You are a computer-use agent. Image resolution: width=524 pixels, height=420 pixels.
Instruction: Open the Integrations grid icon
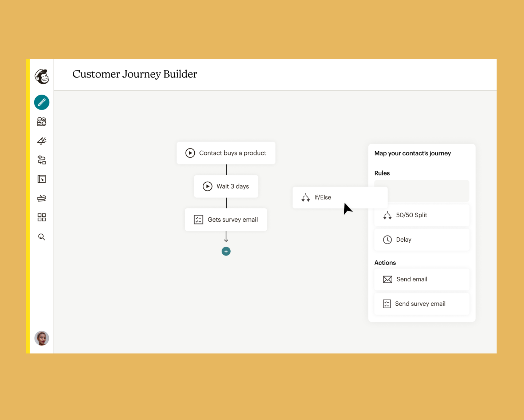42,218
